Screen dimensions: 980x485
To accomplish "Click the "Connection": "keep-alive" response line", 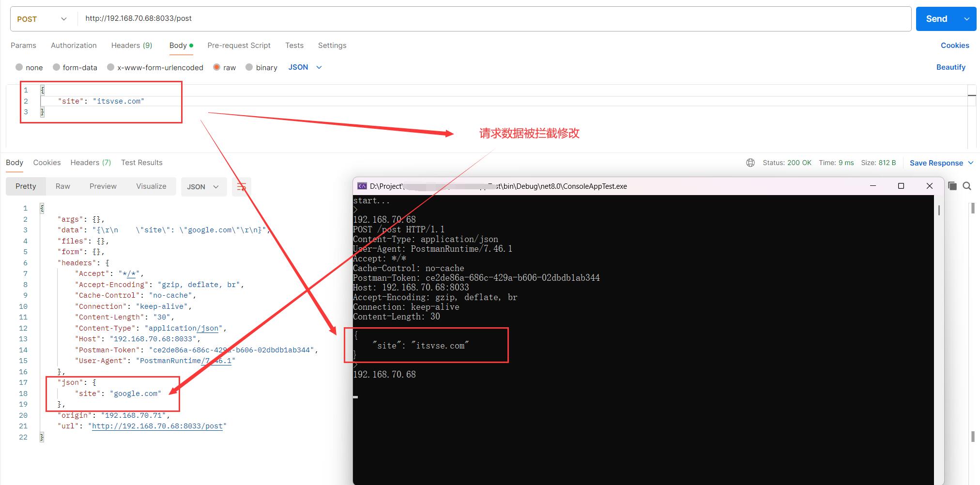I will click(133, 306).
